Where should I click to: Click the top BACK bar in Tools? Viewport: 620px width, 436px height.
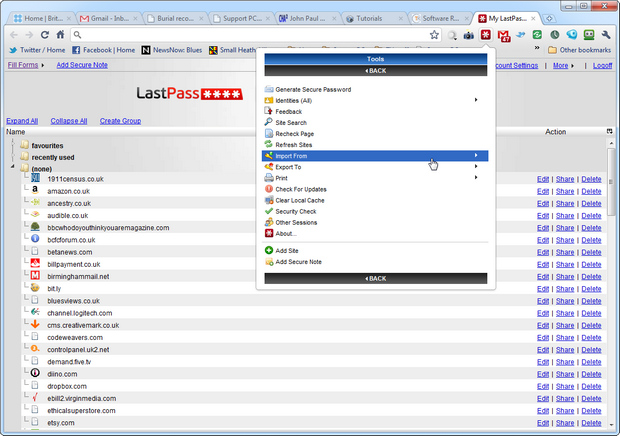coord(376,70)
